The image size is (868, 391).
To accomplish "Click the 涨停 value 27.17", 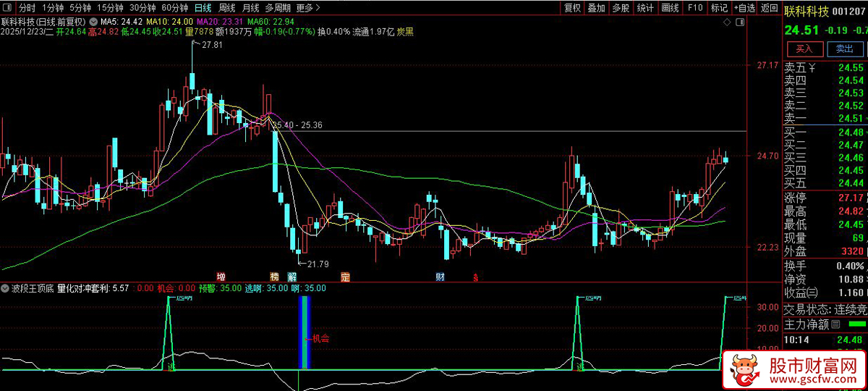I will pyautogui.click(x=851, y=198).
